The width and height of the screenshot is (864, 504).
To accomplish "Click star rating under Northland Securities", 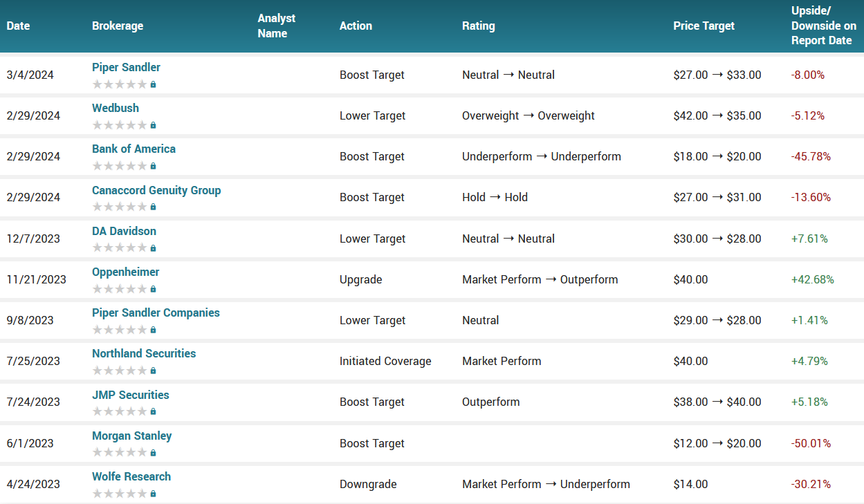I will tap(120, 371).
